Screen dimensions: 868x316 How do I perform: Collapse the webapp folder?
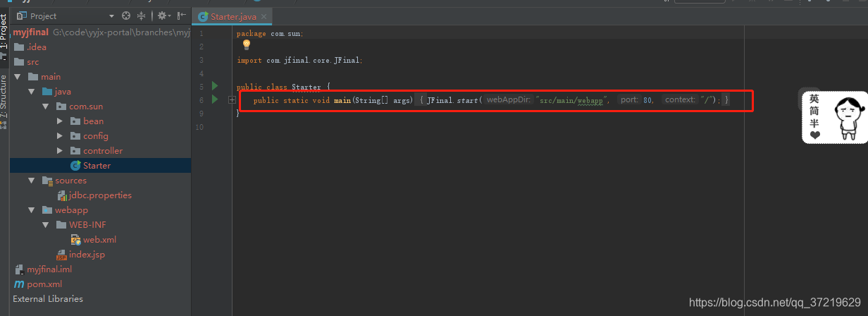point(32,209)
